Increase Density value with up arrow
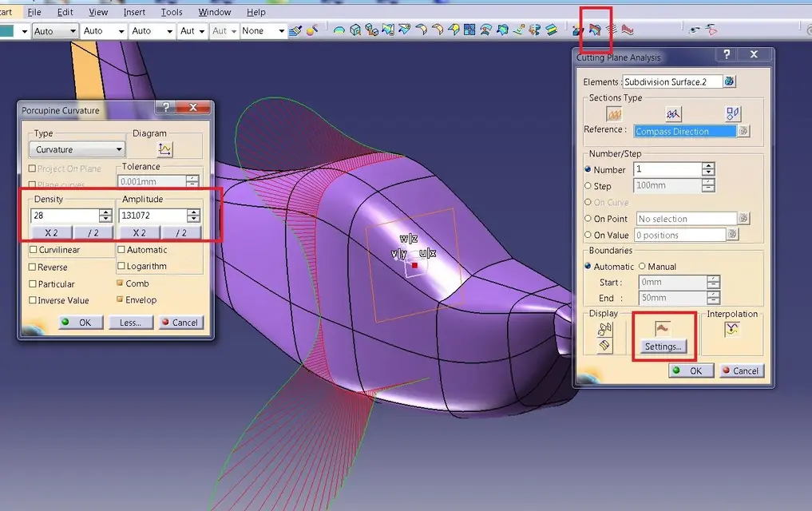 [x=105, y=212]
